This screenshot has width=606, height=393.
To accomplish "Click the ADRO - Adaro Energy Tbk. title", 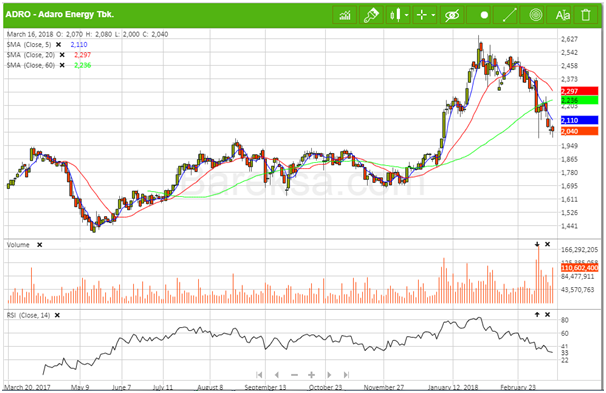I will 60,15.
